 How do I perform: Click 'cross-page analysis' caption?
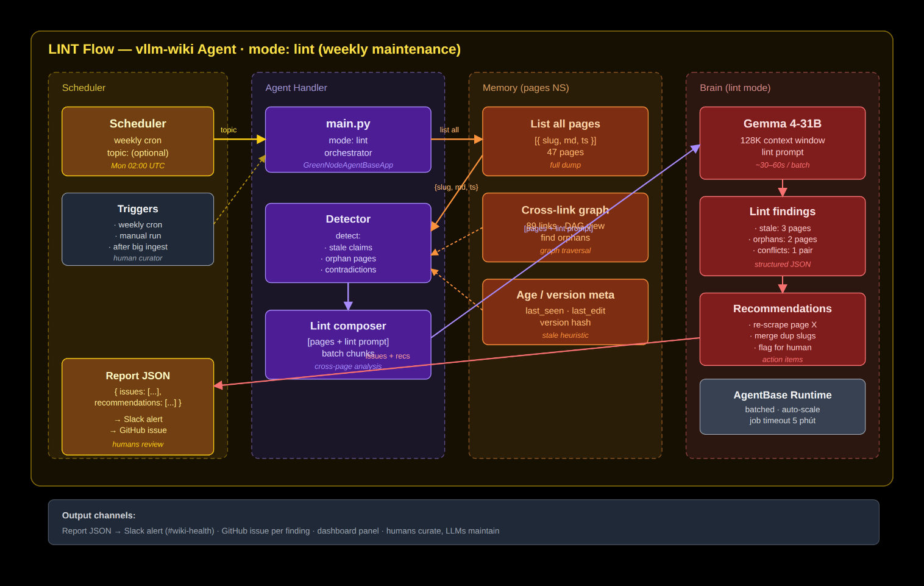[348, 366]
